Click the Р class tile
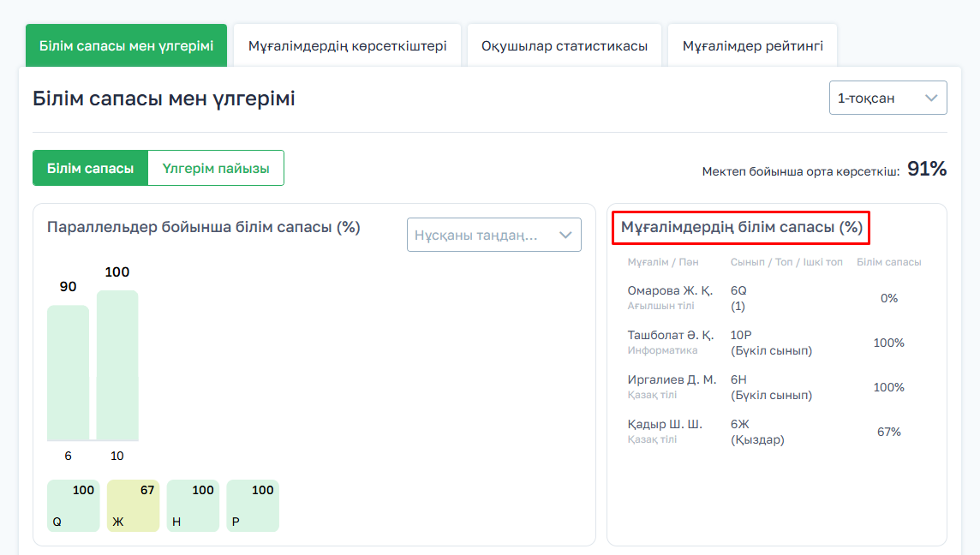The height and width of the screenshot is (555, 980). click(x=253, y=506)
